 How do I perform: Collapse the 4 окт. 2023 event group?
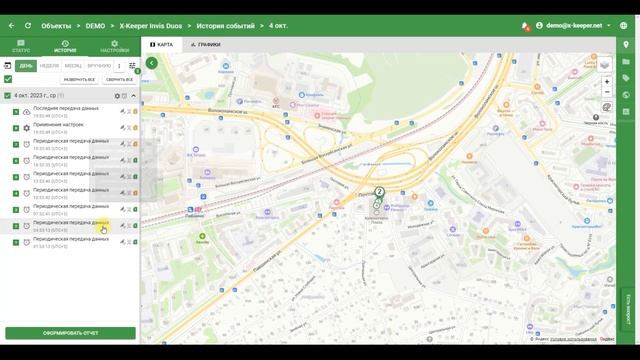pyautogui.click(x=133, y=96)
